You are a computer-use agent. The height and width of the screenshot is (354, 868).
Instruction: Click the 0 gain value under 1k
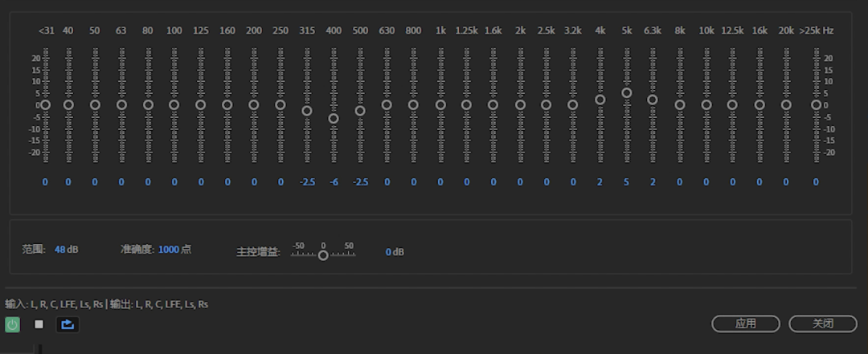point(440,182)
